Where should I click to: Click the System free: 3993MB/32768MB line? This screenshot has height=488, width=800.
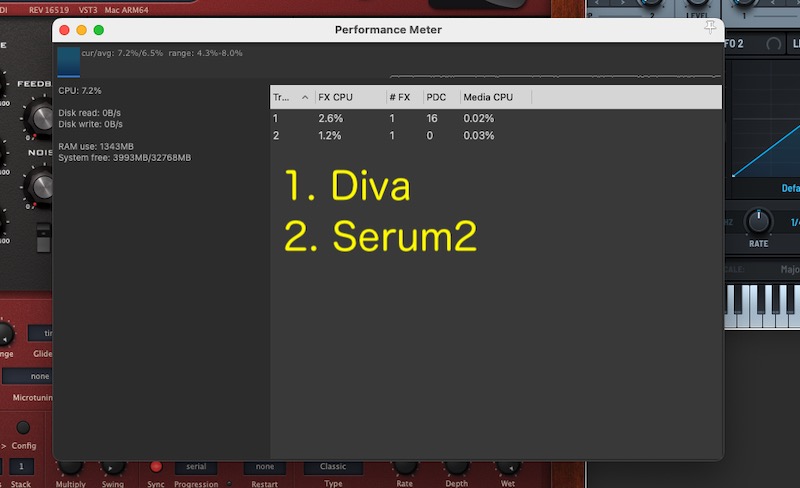coord(124,158)
